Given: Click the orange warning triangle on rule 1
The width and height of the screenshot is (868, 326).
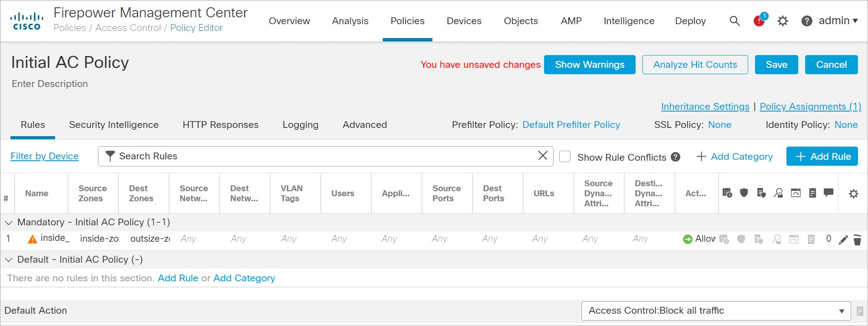Looking at the screenshot, I should [x=32, y=239].
